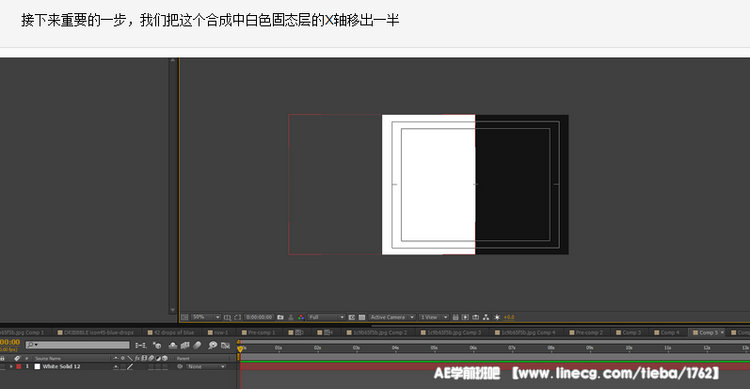Image resolution: width=750 pixels, height=389 pixels.
Task: Click the region of interest icon
Action: tap(238, 317)
